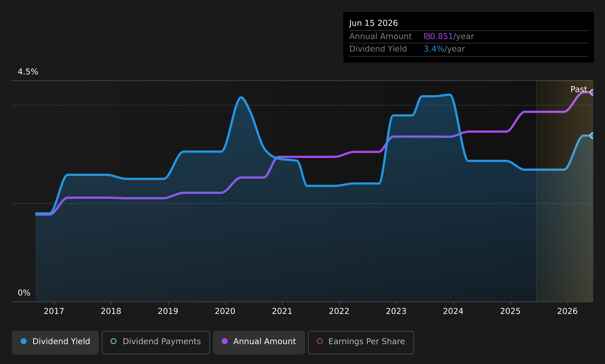Toggle the Dividend Yield series
The width and height of the screenshot is (605, 364).
point(55,343)
